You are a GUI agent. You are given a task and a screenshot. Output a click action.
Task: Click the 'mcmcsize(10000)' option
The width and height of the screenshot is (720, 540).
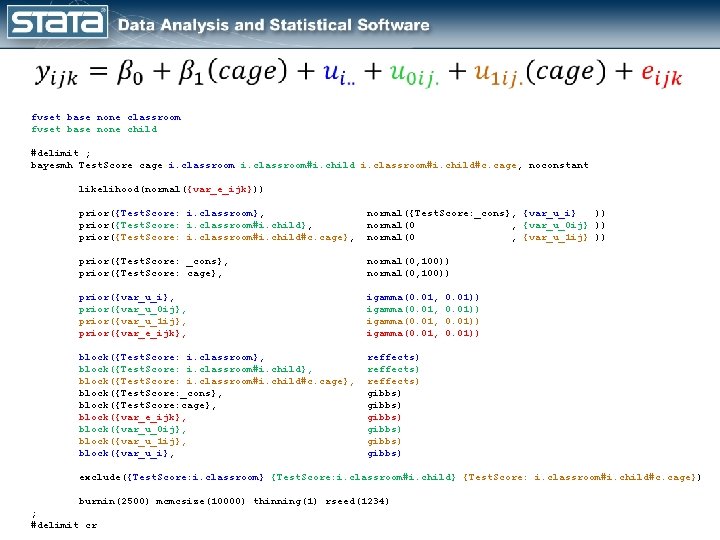point(201,501)
